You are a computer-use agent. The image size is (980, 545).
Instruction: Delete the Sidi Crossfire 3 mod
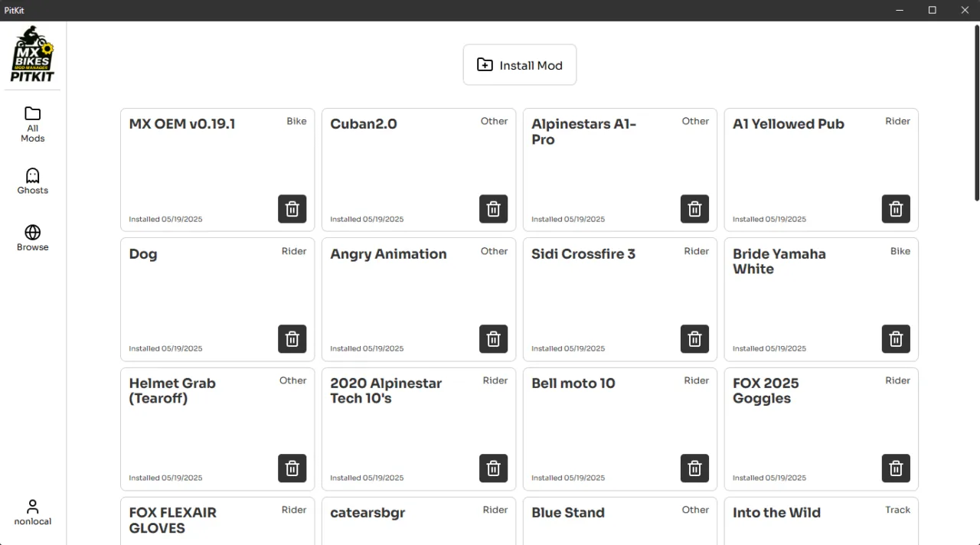click(694, 338)
